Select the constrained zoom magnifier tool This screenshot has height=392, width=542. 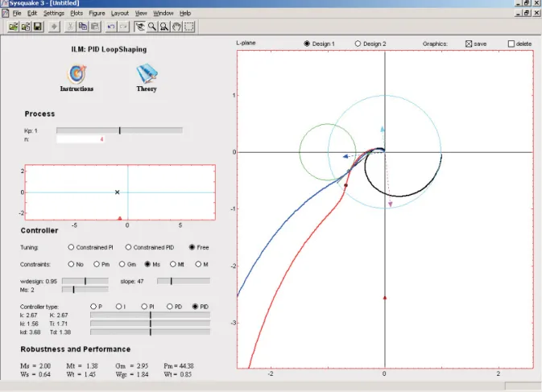coord(164,27)
